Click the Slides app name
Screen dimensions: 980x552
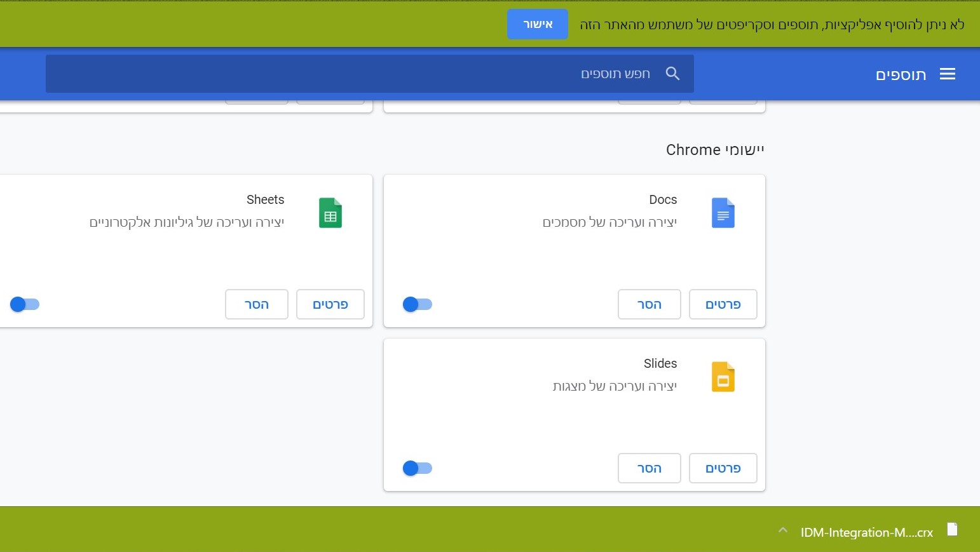coord(660,363)
